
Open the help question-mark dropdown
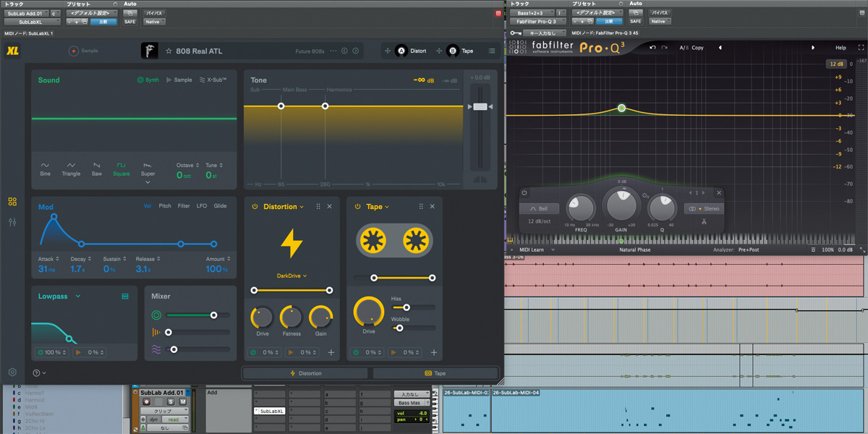pos(40,373)
